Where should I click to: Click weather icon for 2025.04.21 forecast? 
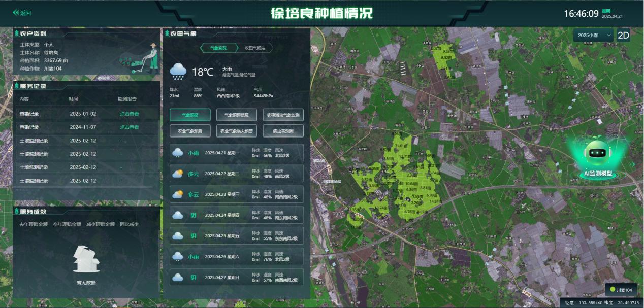178,153
